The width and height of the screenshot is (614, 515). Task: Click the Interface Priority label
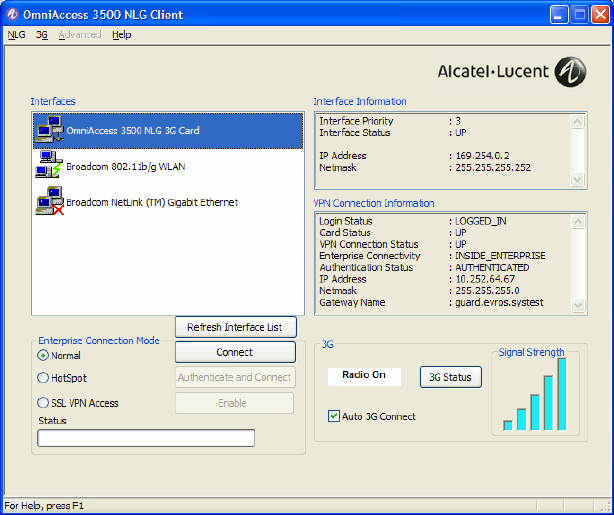pos(356,121)
